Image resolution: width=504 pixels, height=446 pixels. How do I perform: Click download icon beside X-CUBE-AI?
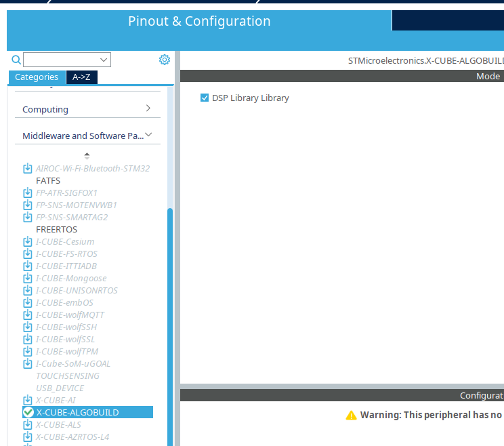coord(28,401)
